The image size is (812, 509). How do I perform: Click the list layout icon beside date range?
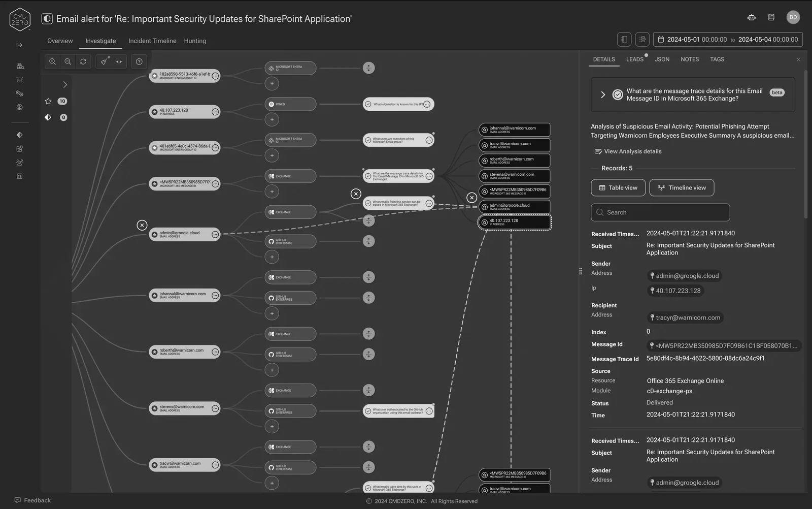pyautogui.click(x=642, y=39)
